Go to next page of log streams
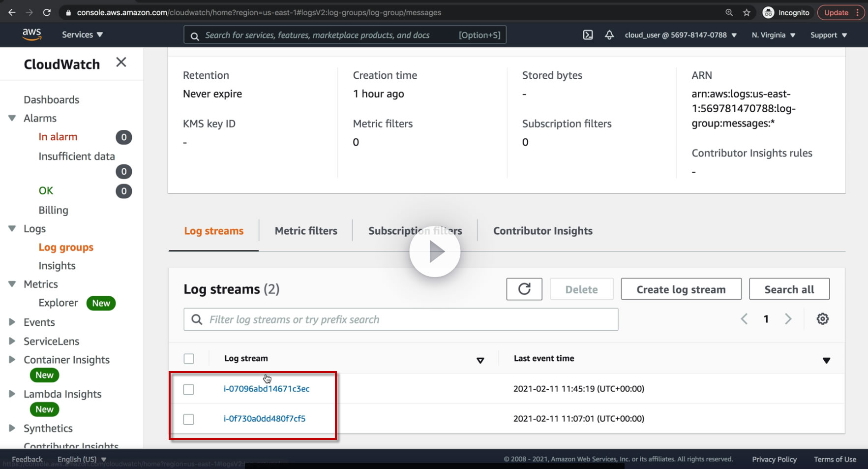868x469 pixels. [x=788, y=319]
